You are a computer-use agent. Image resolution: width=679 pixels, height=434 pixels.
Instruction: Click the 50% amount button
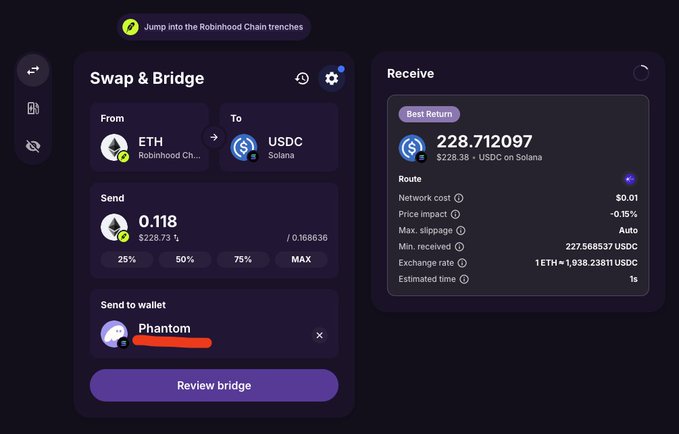[x=185, y=259]
